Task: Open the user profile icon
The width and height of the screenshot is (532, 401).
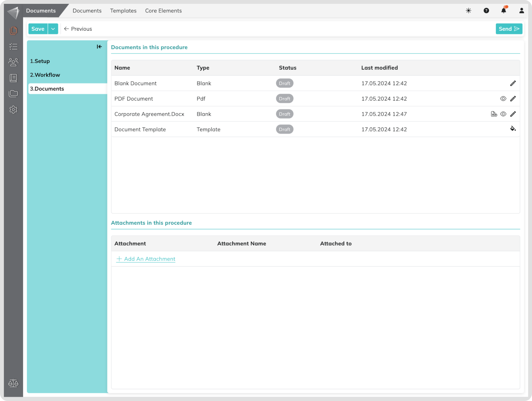Action: point(521,11)
